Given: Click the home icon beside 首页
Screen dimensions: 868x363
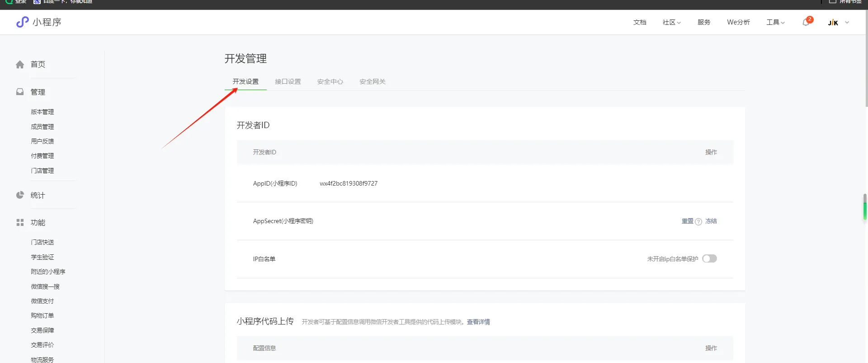Looking at the screenshot, I should coord(20,64).
